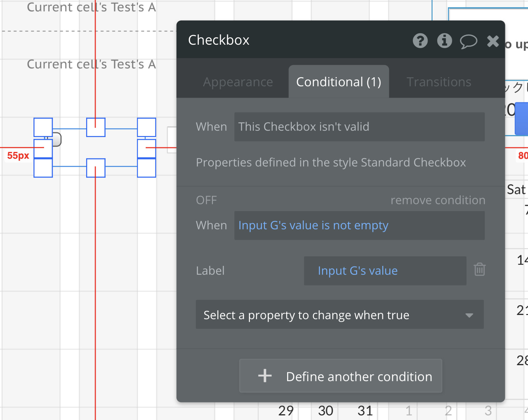Click the dropdown arrow for property selection
Screen dimensions: 528x420
coord(469,315)
